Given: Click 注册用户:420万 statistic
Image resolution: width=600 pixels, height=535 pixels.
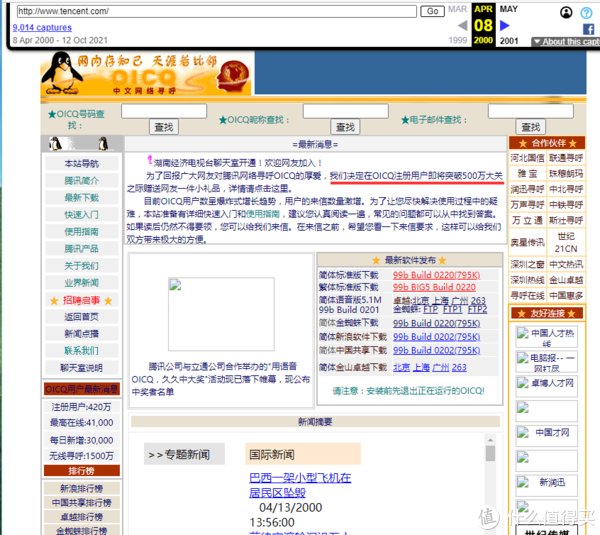Looking at the screenshot, I should (x=81, y=407).
